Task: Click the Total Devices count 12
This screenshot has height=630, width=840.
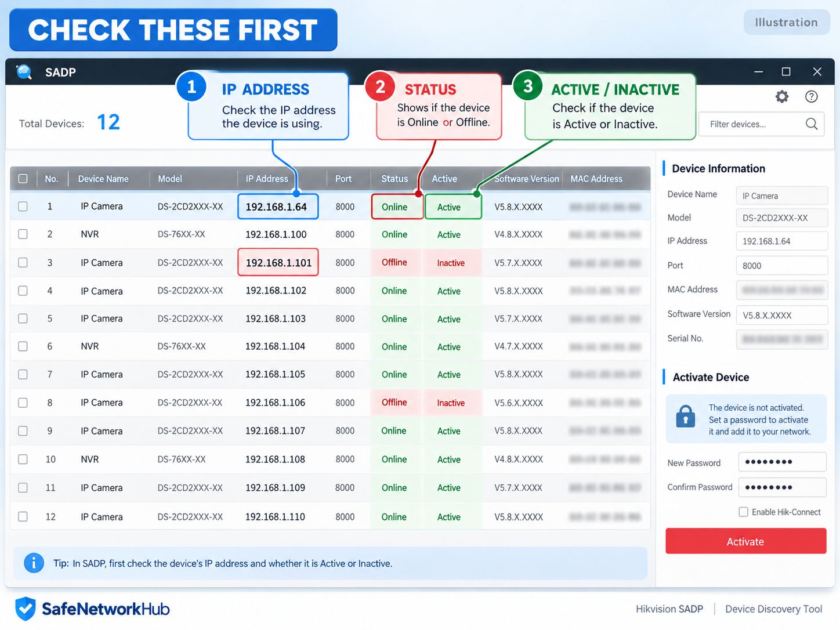Action: coord(108,122)
